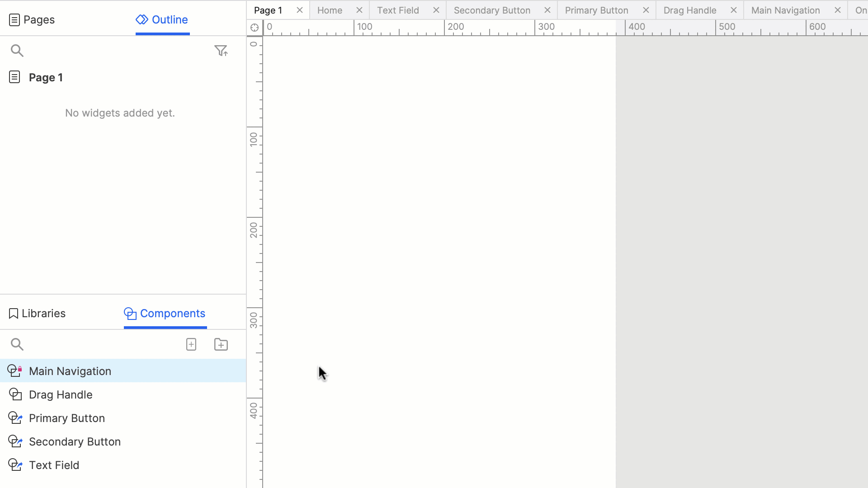Click the Main Navigation component icon
The height and width of the screenshot is (488, 868).
pyautogui.click(x=15, y=371)
